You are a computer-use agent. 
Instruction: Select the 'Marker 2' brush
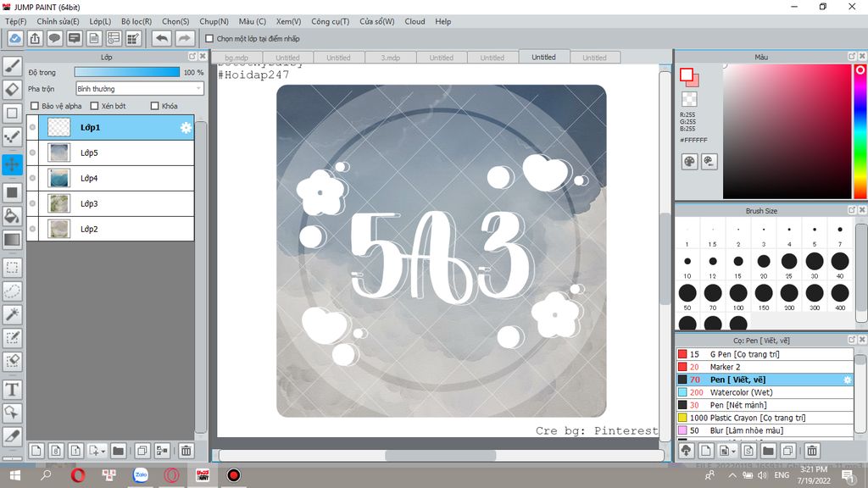tap(765, 367)
